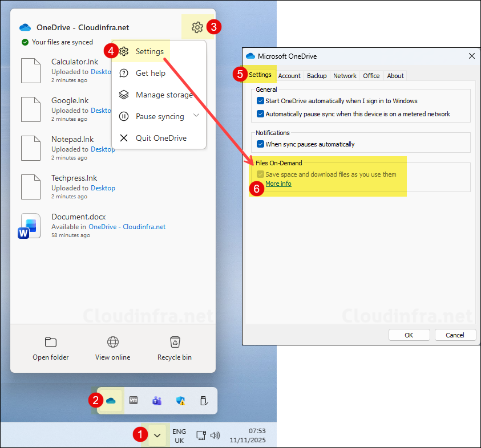Click the VMware tray icon
Screen dimensions: 481x448
(133, 401)
